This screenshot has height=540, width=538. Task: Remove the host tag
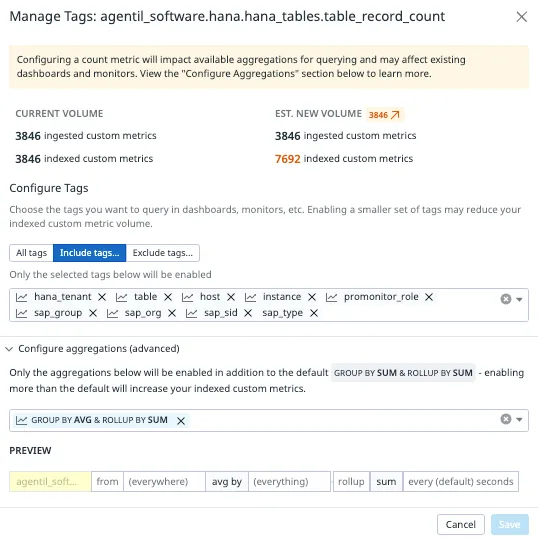231,297
